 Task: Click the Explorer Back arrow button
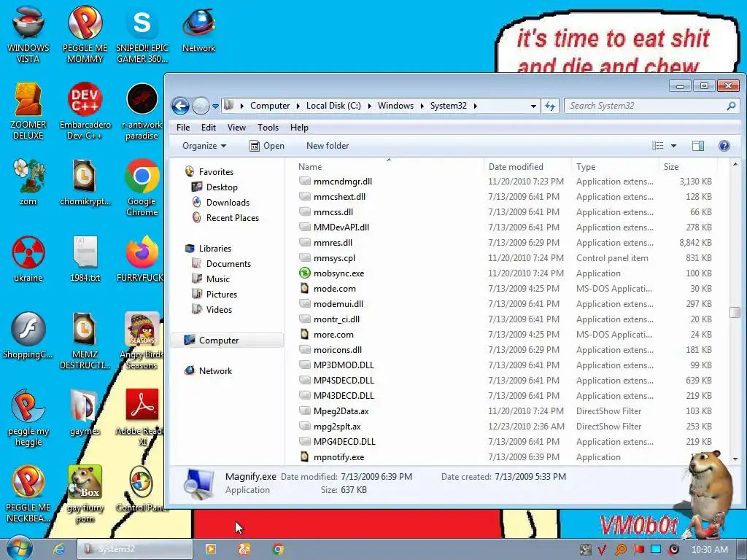tap(181, 106)
